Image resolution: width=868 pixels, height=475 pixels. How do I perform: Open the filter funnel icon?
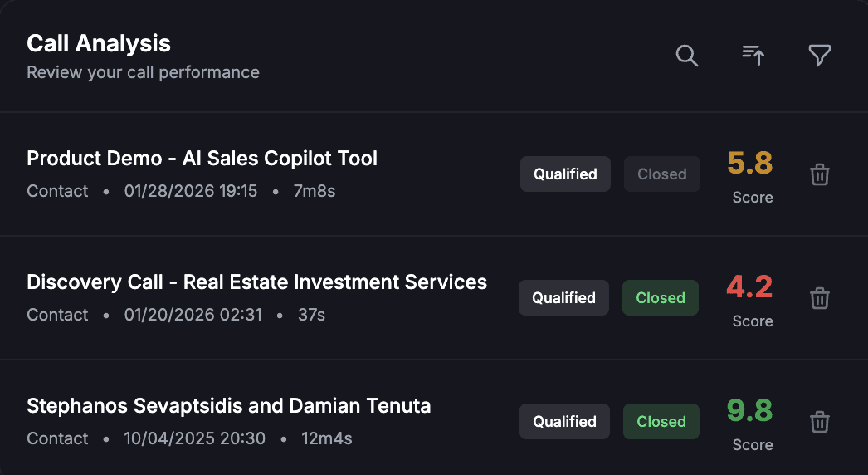coord(819,56)
